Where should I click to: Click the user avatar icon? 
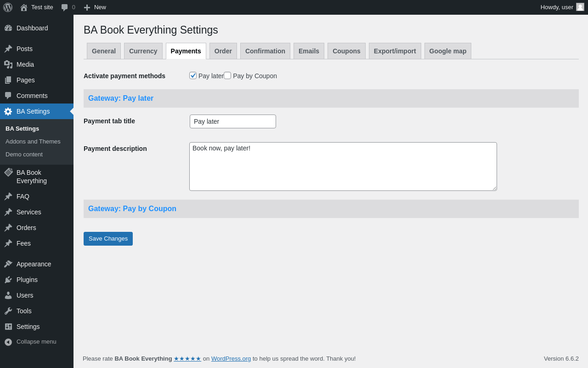pyautogui.click(x=580, y=7)
